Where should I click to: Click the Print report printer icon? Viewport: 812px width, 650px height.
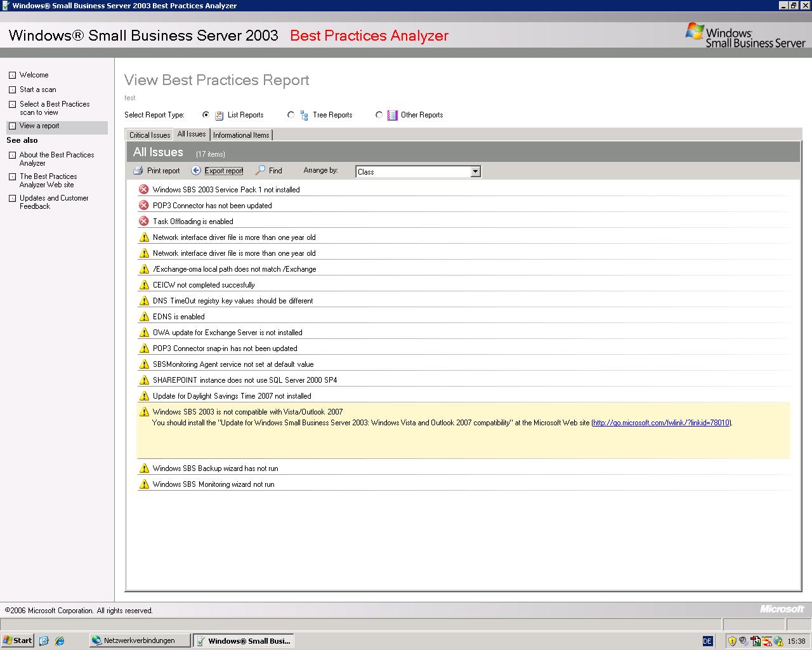138,171
